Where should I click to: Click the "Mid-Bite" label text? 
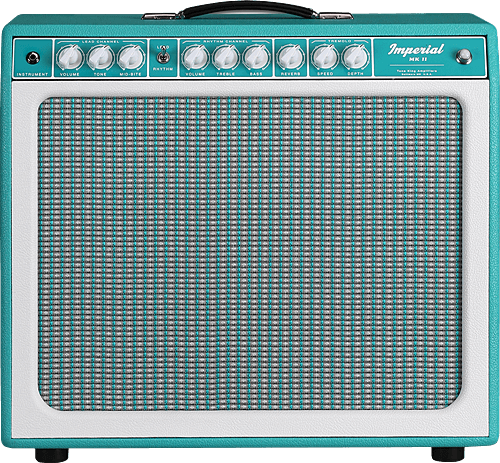coord(131,74)
